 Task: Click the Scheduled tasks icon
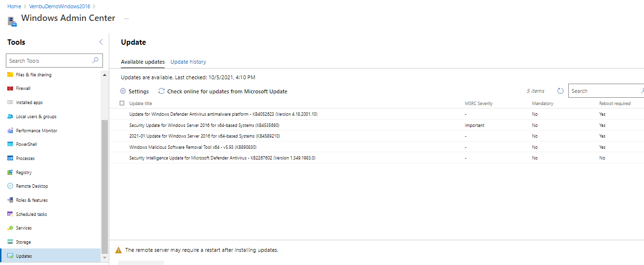tap(10, 214)
